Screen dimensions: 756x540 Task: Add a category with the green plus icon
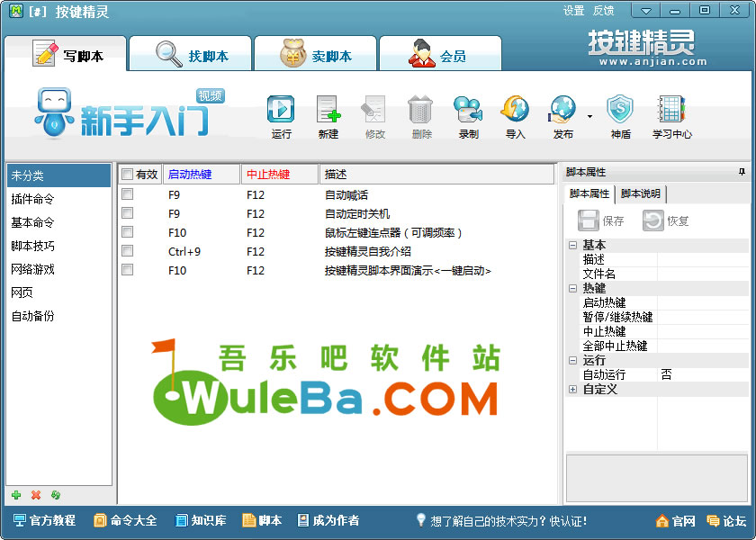click(x=16, y=495)
